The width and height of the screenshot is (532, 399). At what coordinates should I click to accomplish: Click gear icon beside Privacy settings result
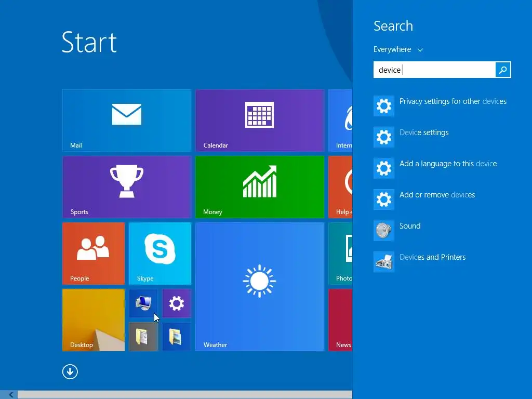pos(384,106)
